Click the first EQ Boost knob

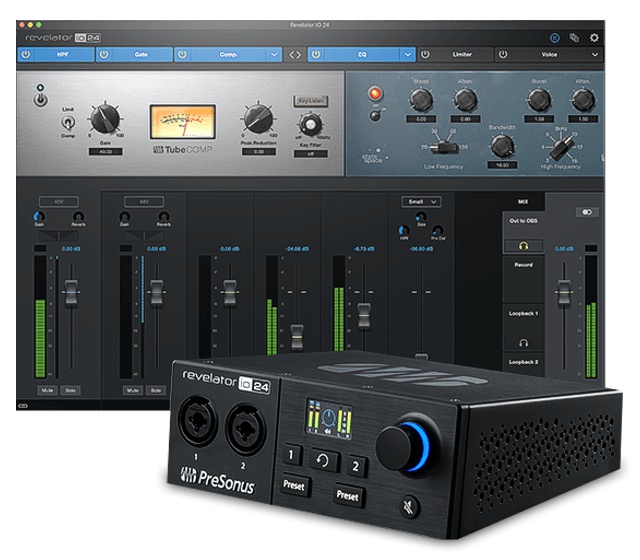tap(421, 100)
